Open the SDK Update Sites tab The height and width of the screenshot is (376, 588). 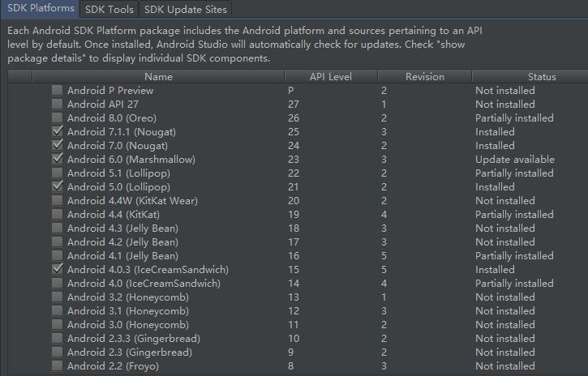187,9
